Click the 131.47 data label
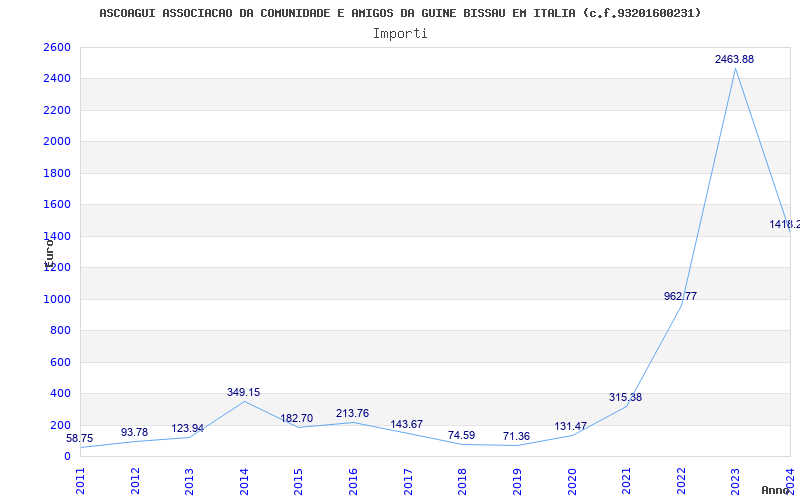 [x=571, y=427]
